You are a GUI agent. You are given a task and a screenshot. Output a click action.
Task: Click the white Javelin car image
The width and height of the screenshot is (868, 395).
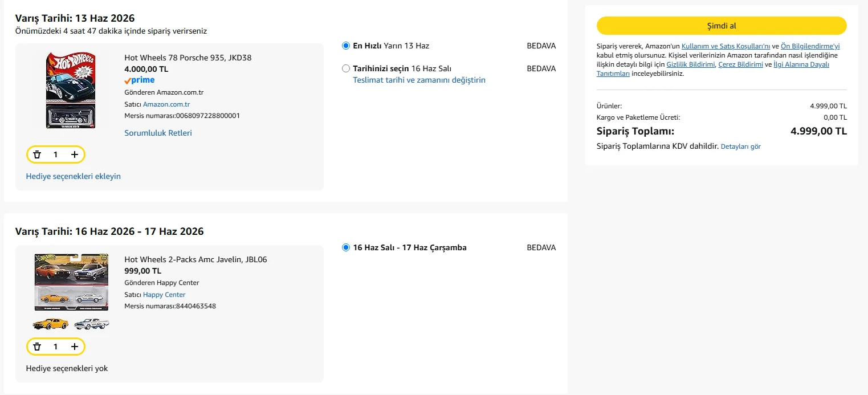click(91, 324)
